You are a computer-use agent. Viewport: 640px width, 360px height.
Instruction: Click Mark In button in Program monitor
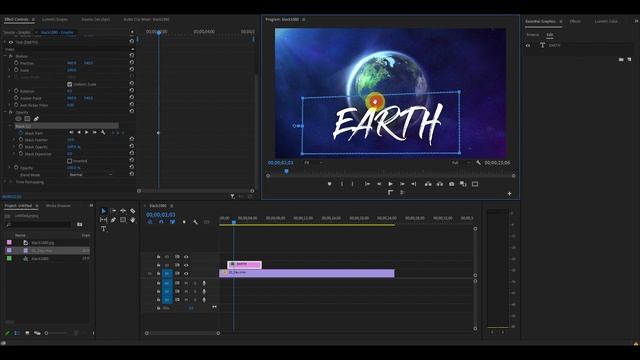click(x=342, y=184)
